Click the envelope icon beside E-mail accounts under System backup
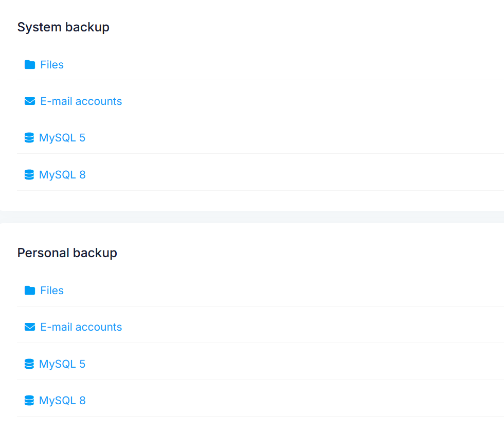 coord(30,101)
